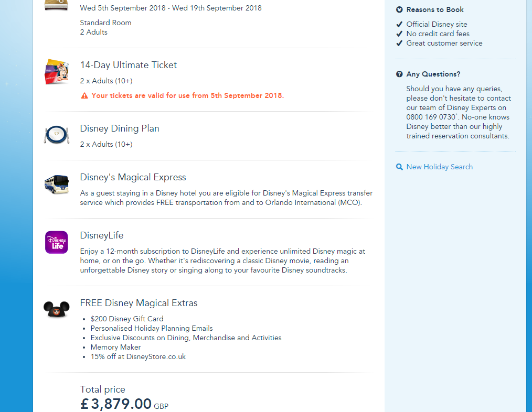This screenshot has height=412, width=532.
Task: Click the tickets valid from 5th September warning
Action: coord(187,95)
